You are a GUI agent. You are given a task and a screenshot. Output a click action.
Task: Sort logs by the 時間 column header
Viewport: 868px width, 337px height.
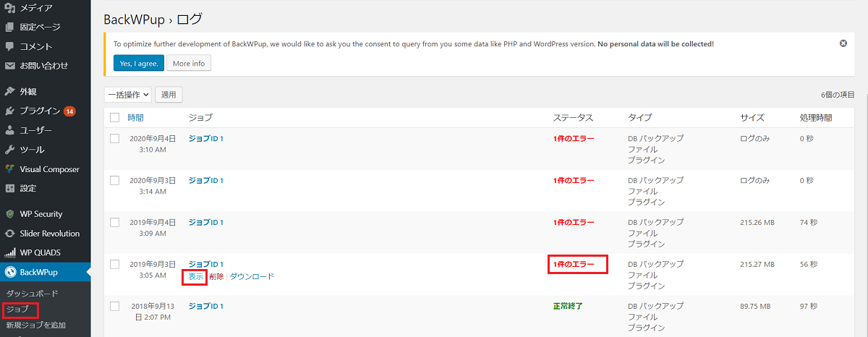coord(135,117)
